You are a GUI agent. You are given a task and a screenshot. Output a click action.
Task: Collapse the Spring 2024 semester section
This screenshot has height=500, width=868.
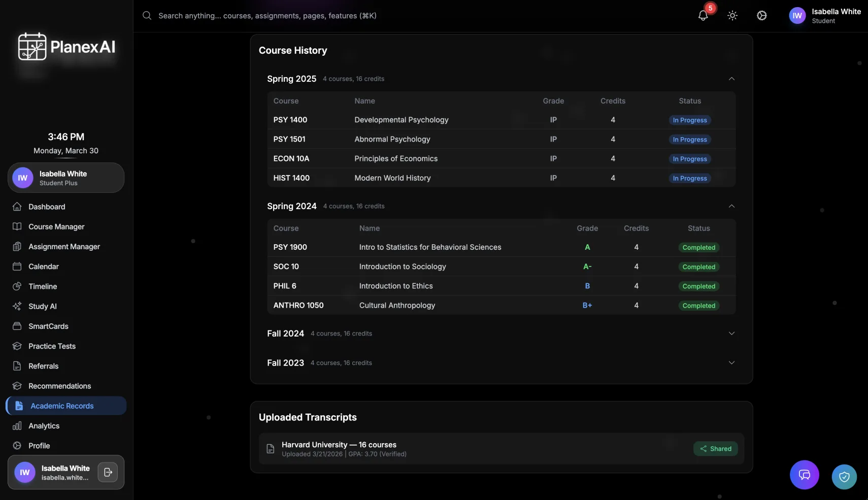pos(731,206)
